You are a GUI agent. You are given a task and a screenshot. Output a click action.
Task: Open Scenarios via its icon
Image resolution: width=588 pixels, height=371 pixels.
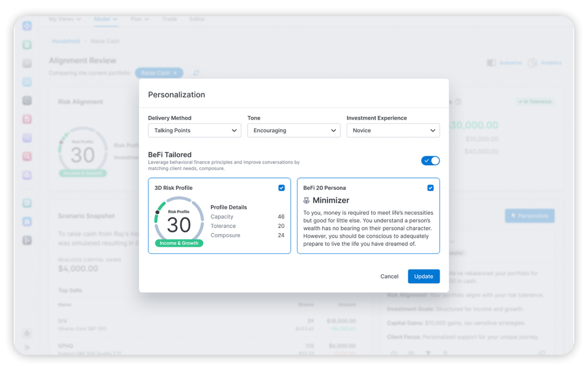coord(491,62)
